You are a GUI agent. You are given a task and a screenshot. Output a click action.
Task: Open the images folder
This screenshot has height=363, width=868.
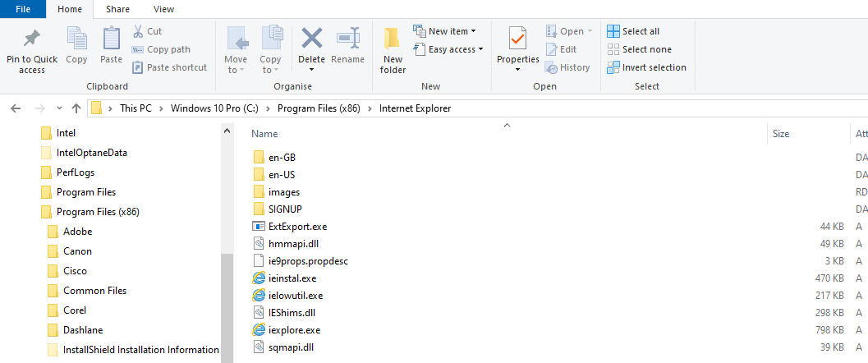(278, 192)
